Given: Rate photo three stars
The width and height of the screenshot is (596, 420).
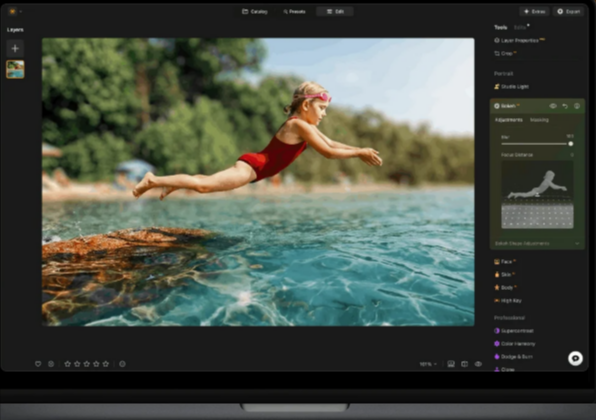Looking at the screenshot, I should point(87,364).
